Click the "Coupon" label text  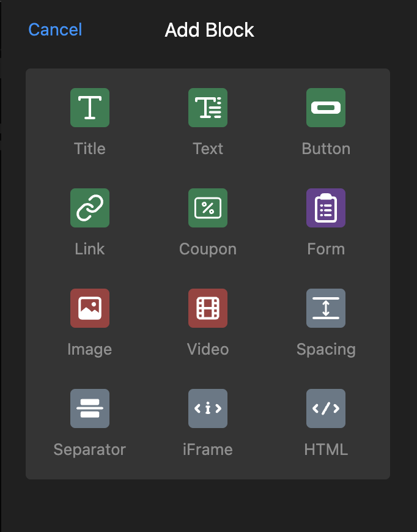(x=208, y=249)
